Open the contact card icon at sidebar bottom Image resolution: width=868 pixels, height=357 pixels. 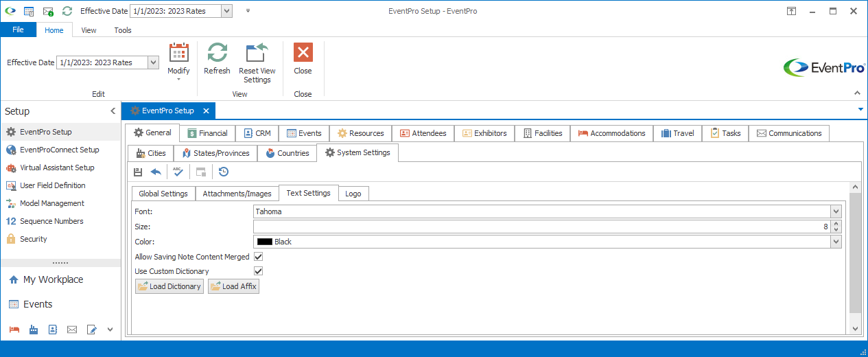coord(52,330)
